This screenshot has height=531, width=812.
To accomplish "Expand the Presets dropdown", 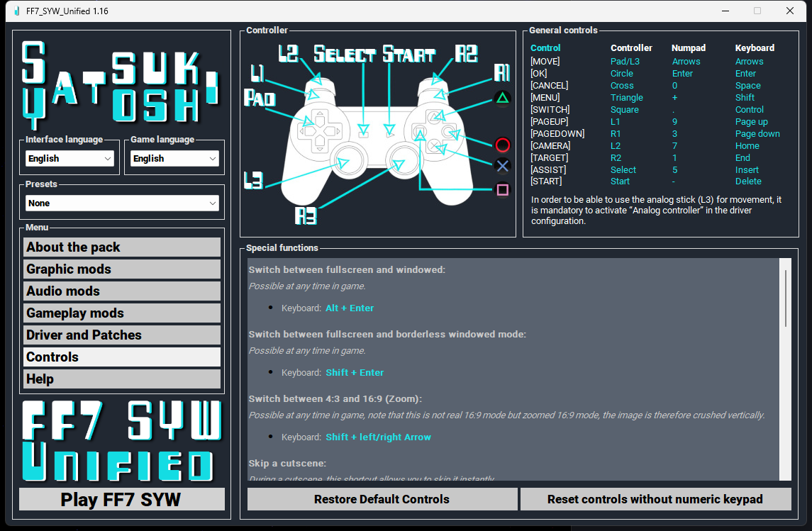I will pos(122,203).
